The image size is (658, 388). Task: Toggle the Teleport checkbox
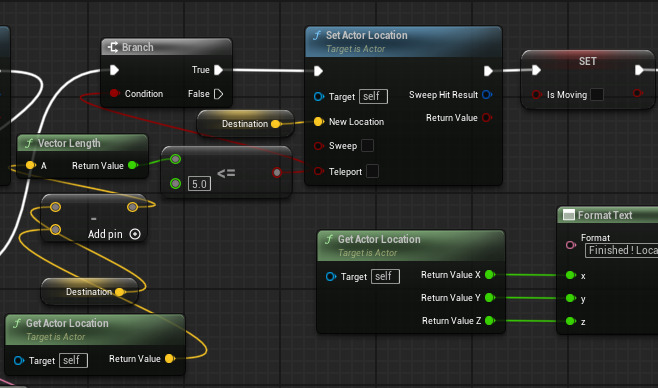[372, 171]
